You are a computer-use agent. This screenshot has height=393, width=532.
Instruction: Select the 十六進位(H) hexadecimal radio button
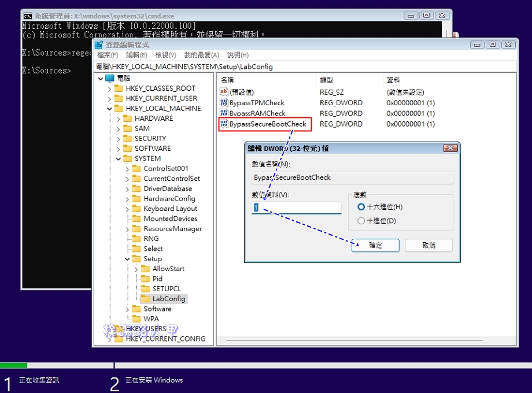click(361, 207)
